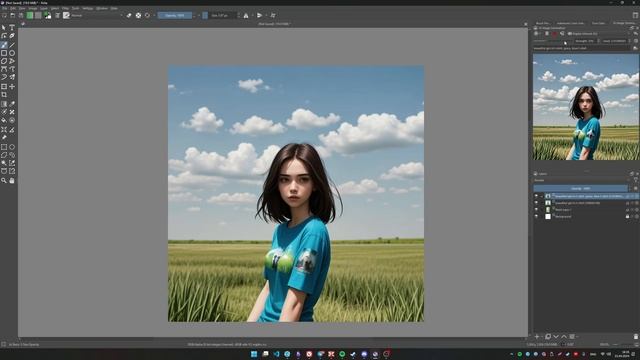Delete the selected layer with trash icon
This screenshot has width=640, height=360.
(636, 337)
